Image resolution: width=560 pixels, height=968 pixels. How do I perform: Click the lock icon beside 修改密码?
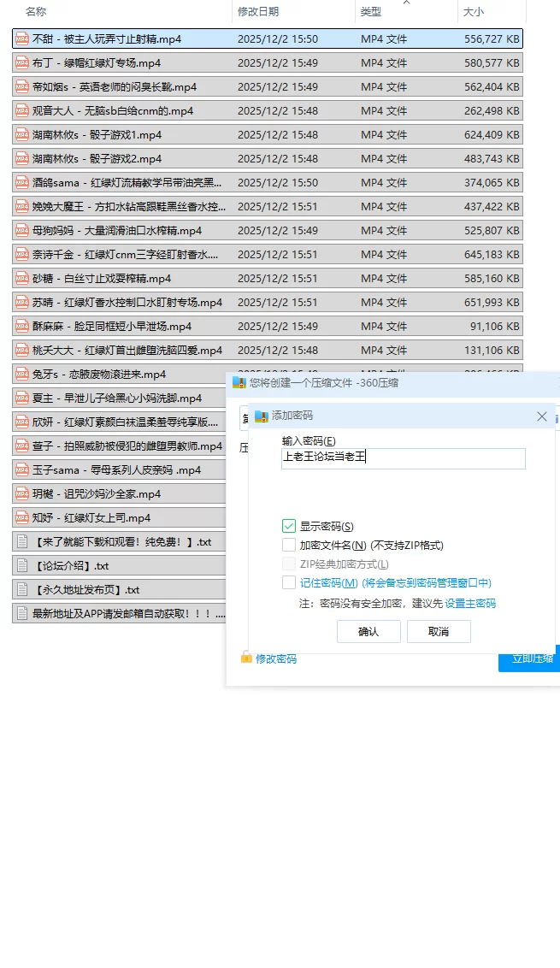[x=246, y=657]
